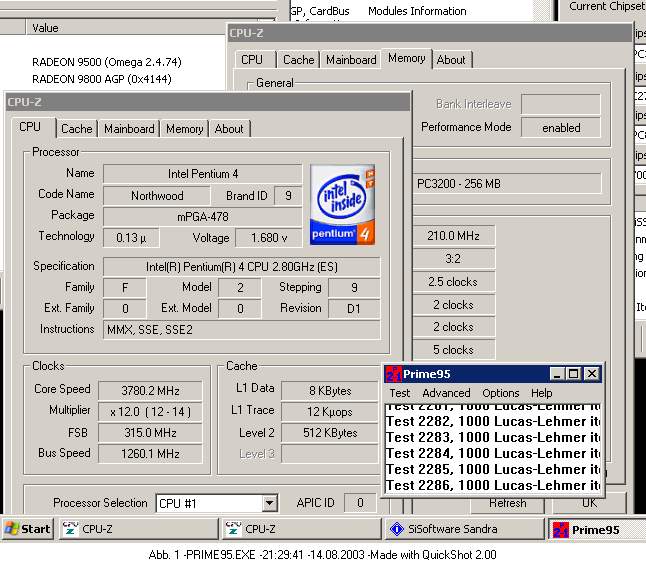Screen dimensions: 646x566
Task: Click the L1 Trace 12 Kµops value
Action: tap(330, 412)
